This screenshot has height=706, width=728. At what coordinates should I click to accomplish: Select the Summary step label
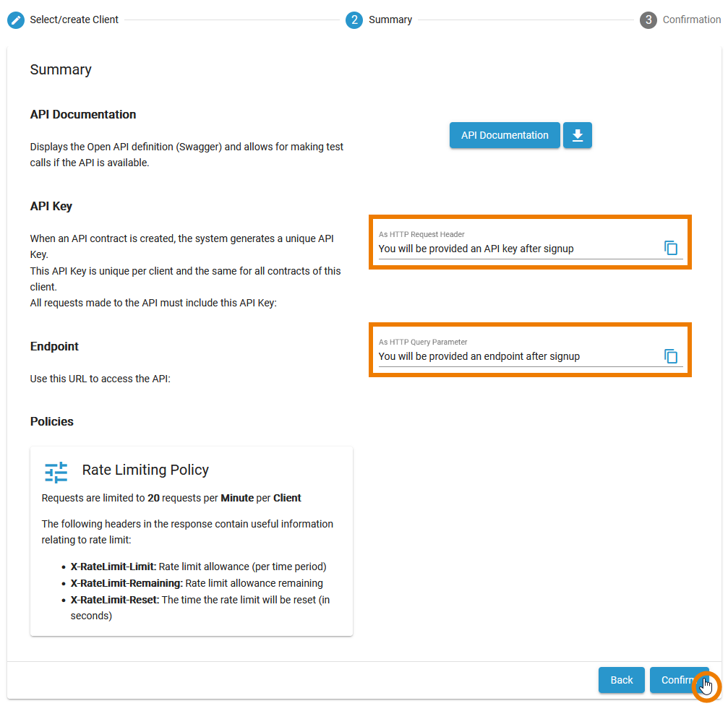tap(390, 20)
